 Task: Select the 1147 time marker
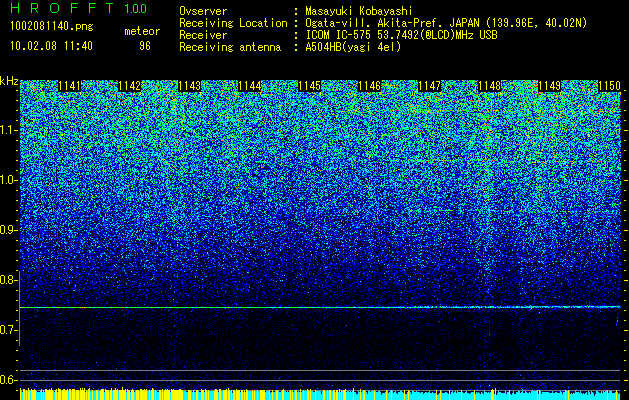tap(430, 86)
